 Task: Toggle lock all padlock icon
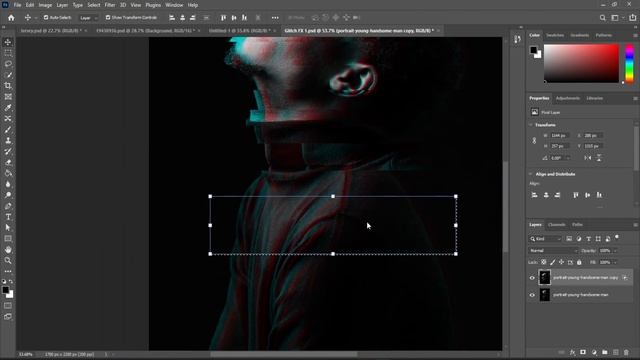pyautogui.click(x=579, y=262)
